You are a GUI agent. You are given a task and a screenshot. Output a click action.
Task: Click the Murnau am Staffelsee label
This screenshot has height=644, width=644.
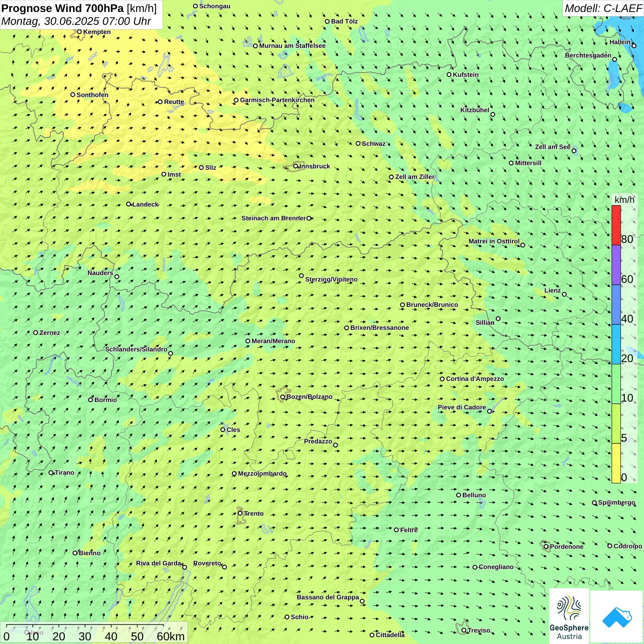pyautogui.click(x=292, y=46)
